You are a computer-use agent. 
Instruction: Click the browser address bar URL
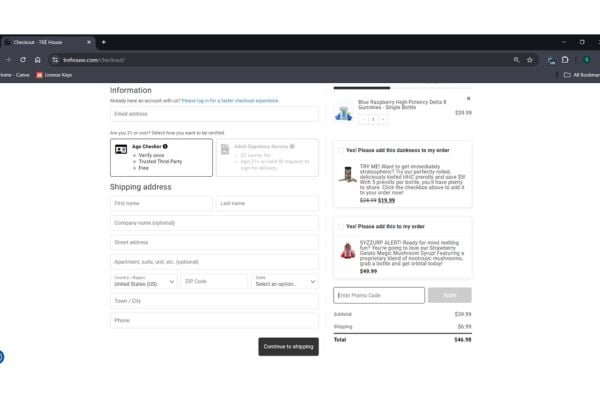[x=94, y=60]
